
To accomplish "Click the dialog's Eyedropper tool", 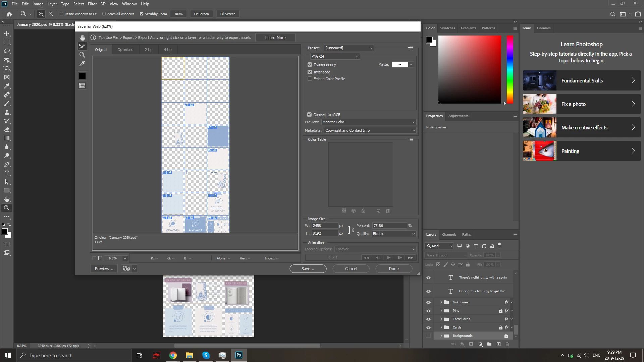I will (82, 63).
